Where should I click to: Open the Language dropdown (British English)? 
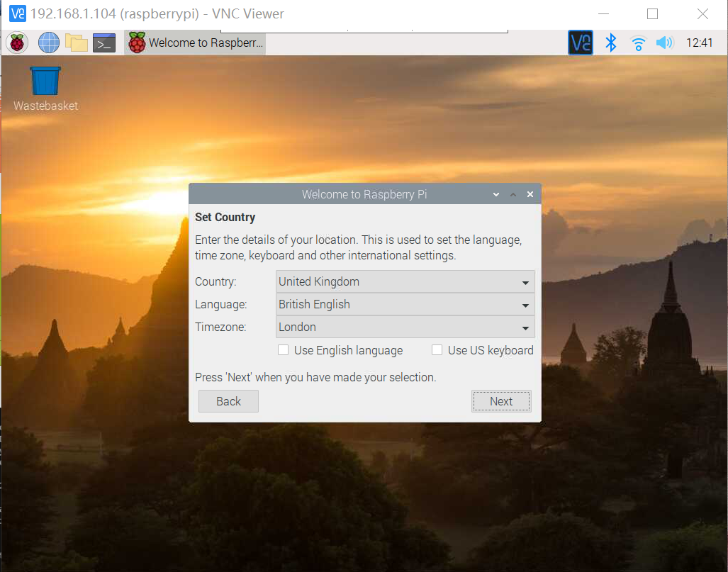(x=405, y=305)
